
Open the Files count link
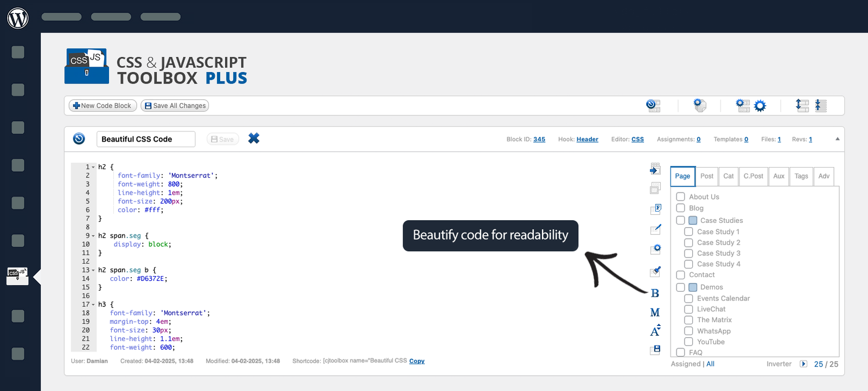click(x=780, y=139)
